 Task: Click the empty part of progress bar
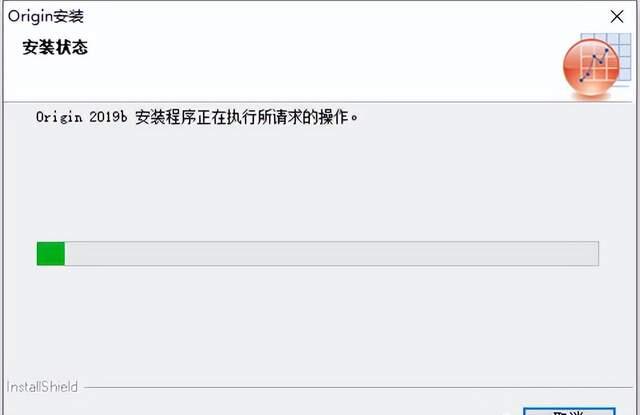click(331, 253)
